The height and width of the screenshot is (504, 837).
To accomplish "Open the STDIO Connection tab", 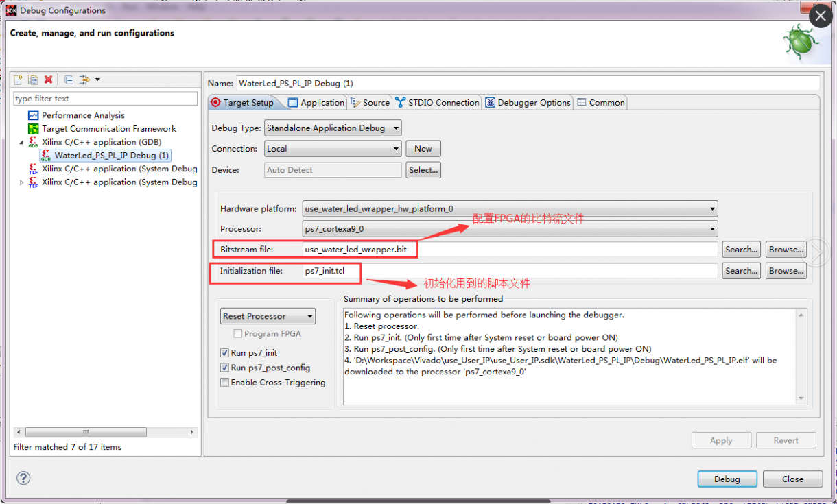I will tap(437, 102).
